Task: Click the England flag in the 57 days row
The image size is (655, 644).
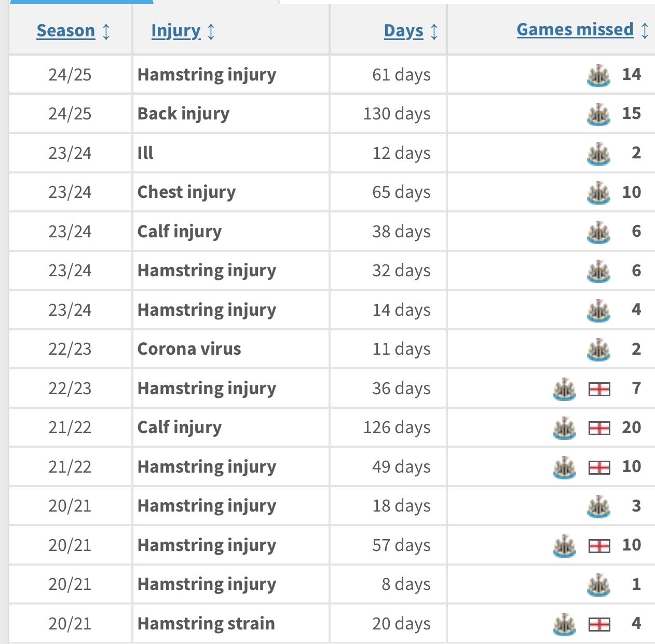Action: tap(599, 546)
